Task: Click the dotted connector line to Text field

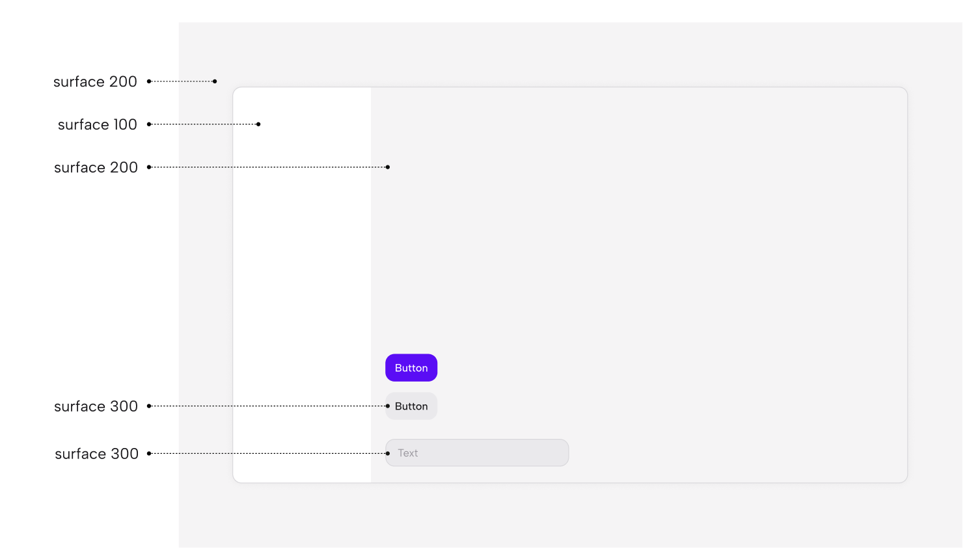Action: [268, 453]
